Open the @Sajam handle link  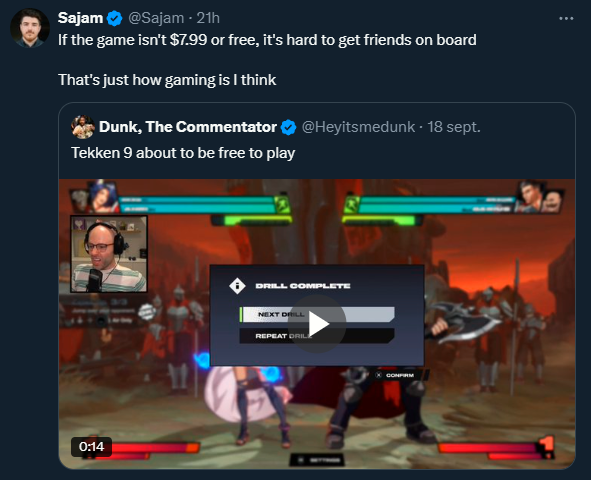tap(156, 18)
